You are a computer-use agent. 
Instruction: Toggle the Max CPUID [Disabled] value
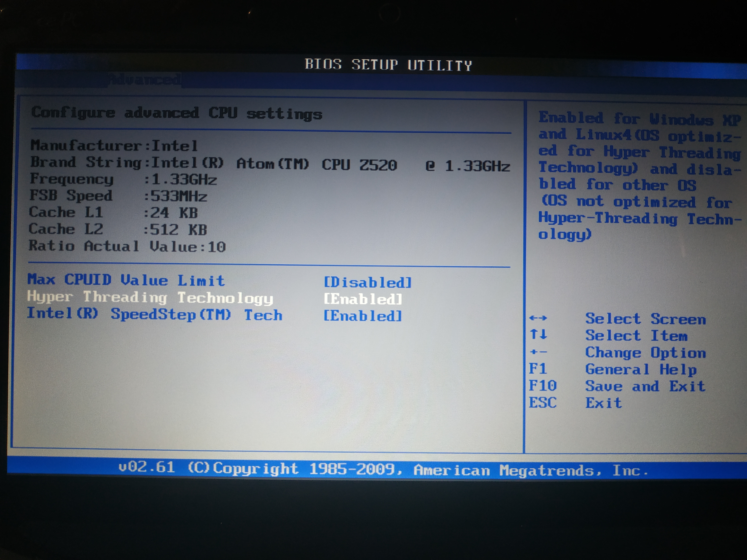point(367,283)
